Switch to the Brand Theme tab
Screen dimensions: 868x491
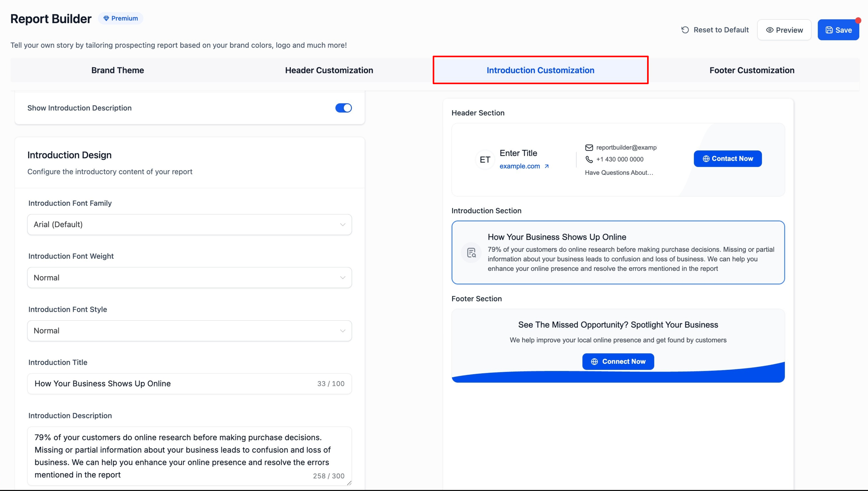(117, 70)
